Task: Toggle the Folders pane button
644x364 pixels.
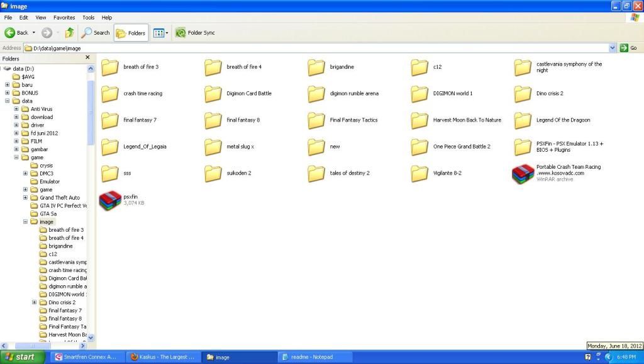Action: click(131, 33)
